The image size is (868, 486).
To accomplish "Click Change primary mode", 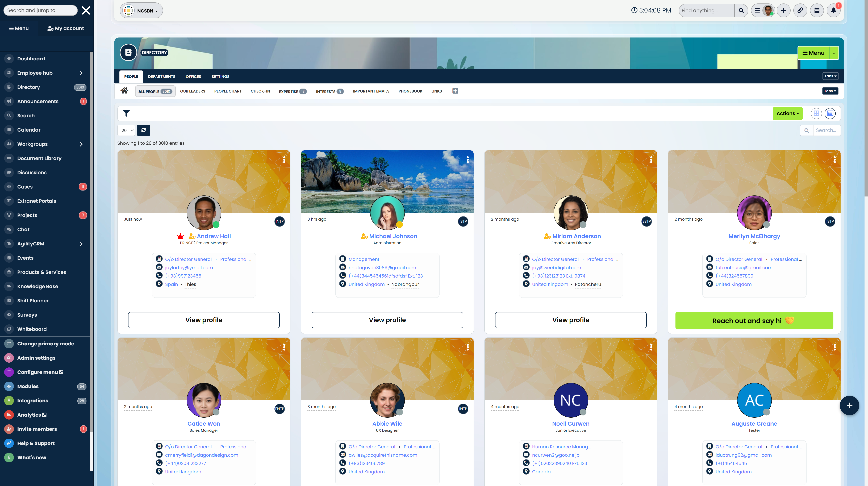I will 45,343.
